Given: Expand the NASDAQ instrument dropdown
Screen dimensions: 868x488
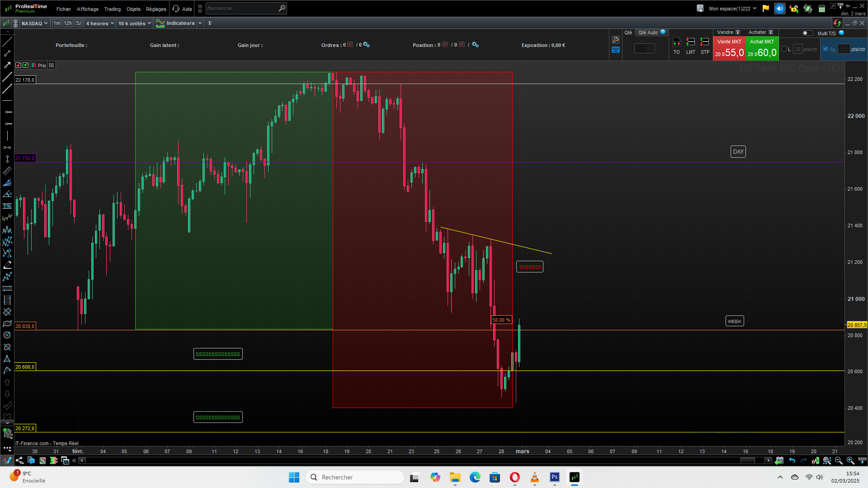Looking at the screenshot, I should pos(34,23).
